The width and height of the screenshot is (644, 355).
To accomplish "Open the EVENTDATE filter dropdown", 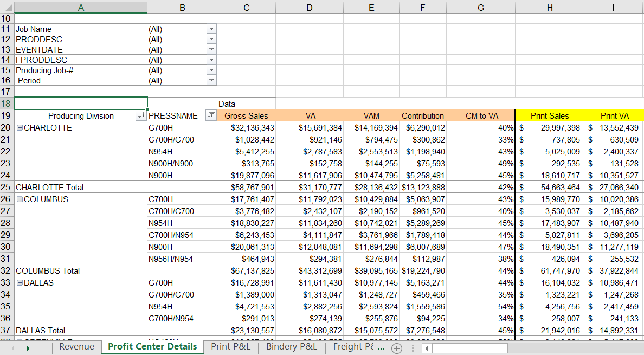I will 211,50.
